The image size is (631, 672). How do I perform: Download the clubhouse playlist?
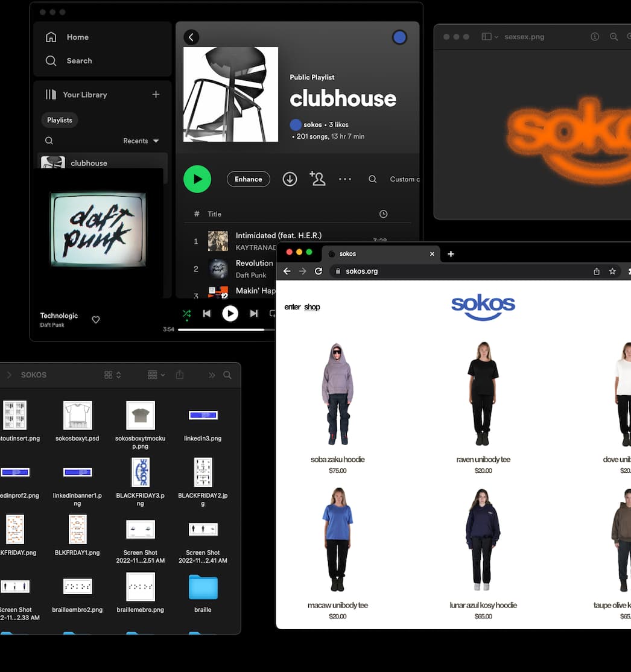290,179
